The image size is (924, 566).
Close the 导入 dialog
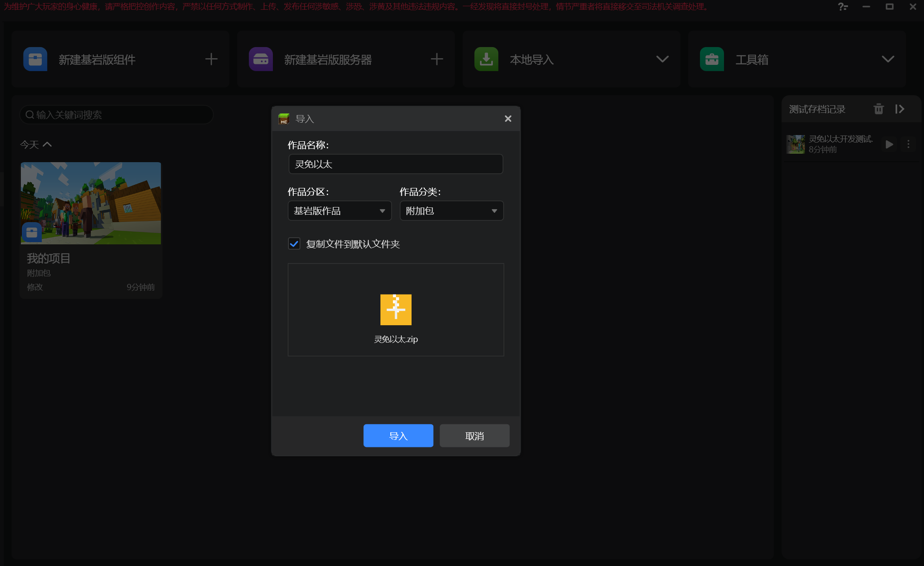pyautogui.click(x=508, y=119)
